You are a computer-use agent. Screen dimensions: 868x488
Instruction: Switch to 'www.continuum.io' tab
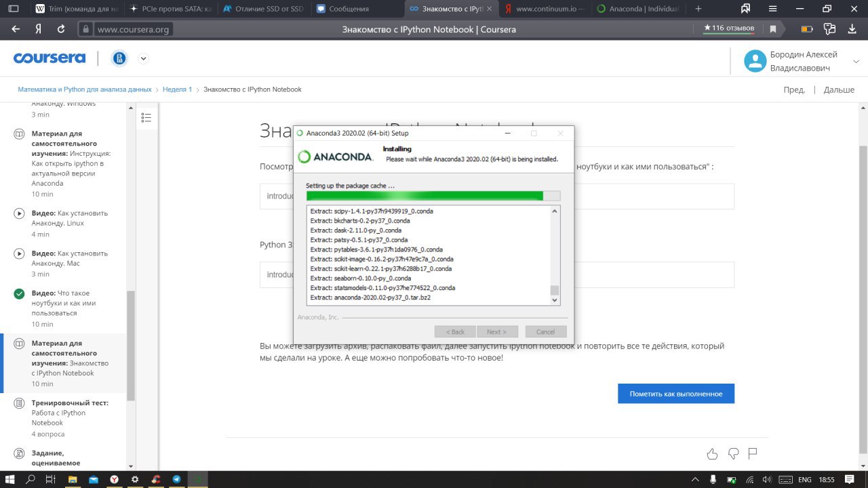pos(546,9)
